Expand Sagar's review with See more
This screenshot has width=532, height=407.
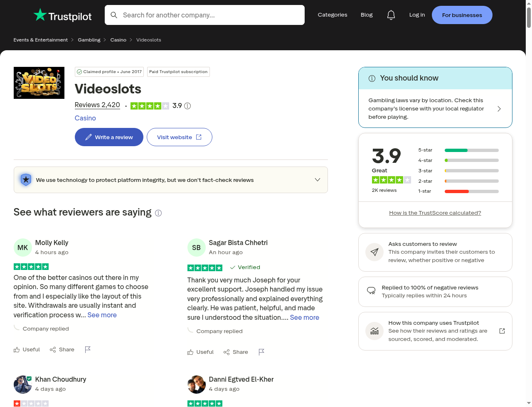[305, 318]
